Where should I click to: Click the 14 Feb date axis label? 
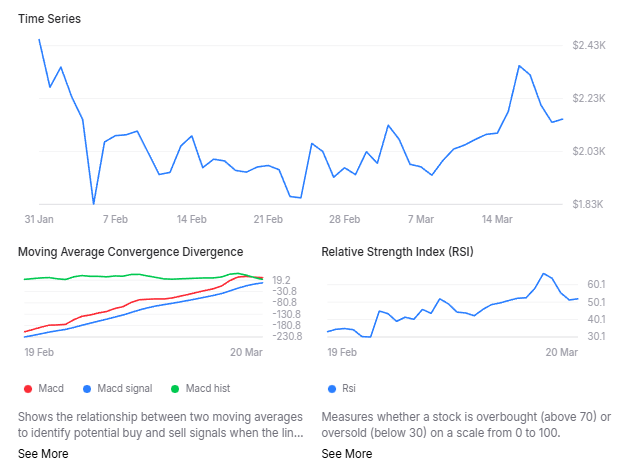[191, 218]
